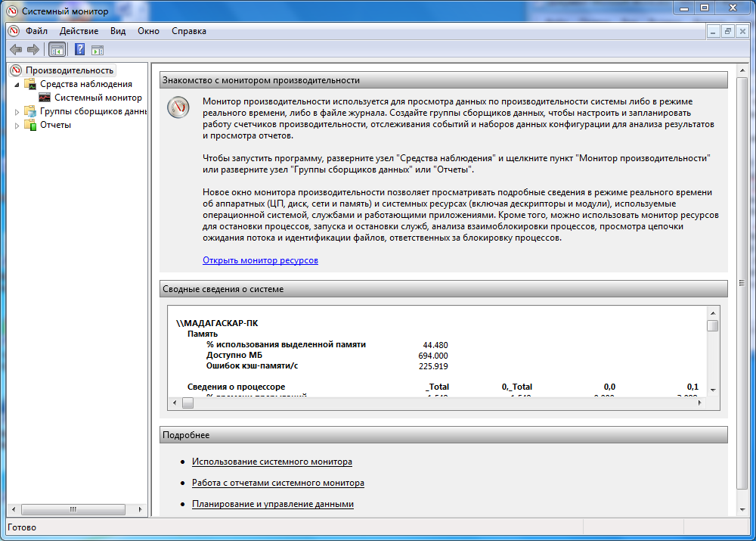Click the summary box horizontal scroll thumb

click(x=188, y=403)
